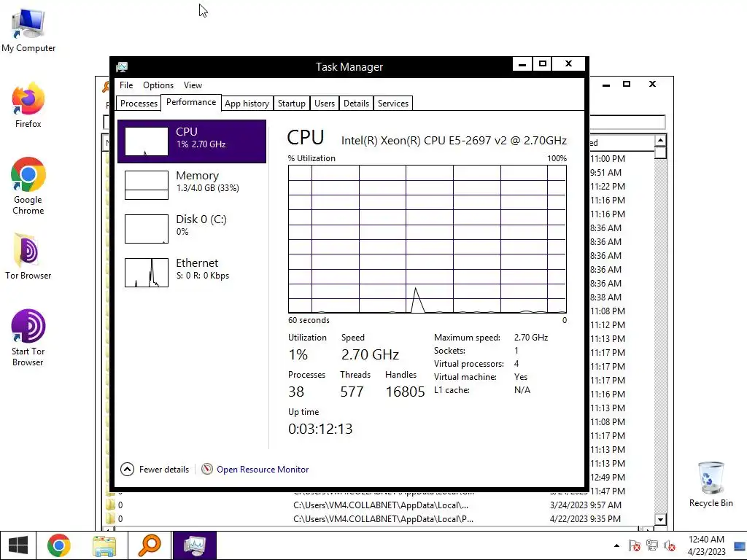
Task: Open the Recycle Bin
Action: click(x=711, y=484)
